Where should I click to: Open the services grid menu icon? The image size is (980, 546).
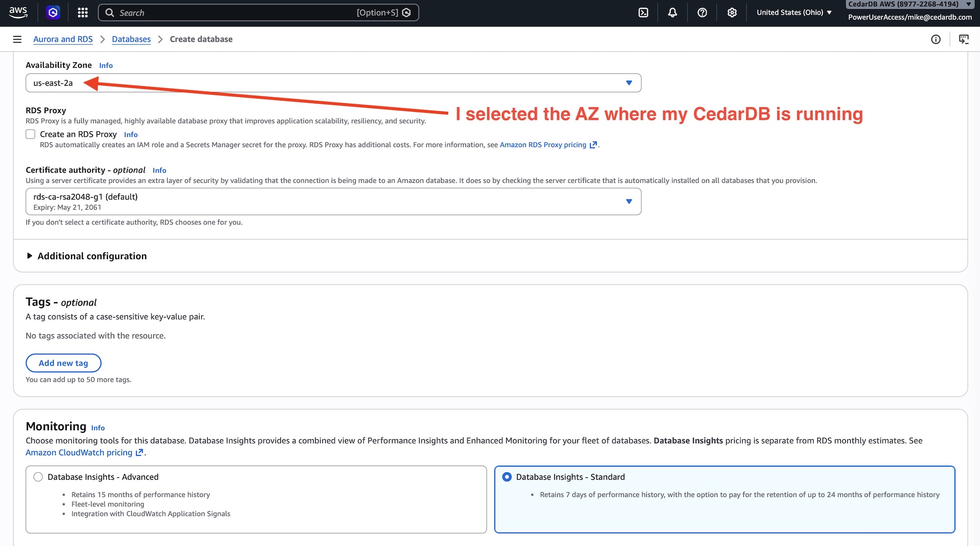pyautogui.click(x=83, y=13)
